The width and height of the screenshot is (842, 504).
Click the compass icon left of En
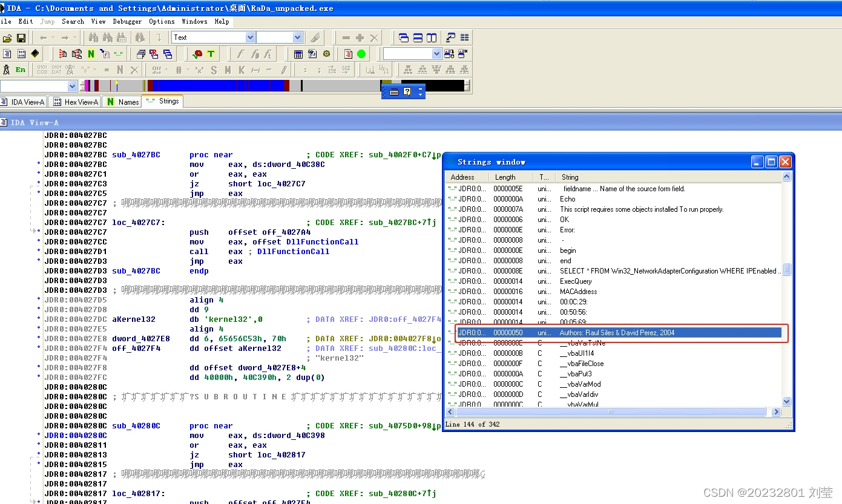(x=7, y=70)
